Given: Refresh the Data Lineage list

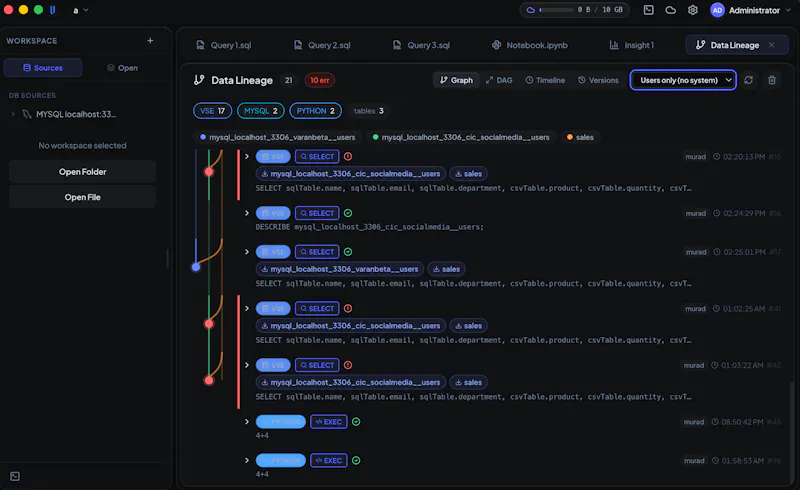Looking at the screenshot, I should tap(748, 80).
